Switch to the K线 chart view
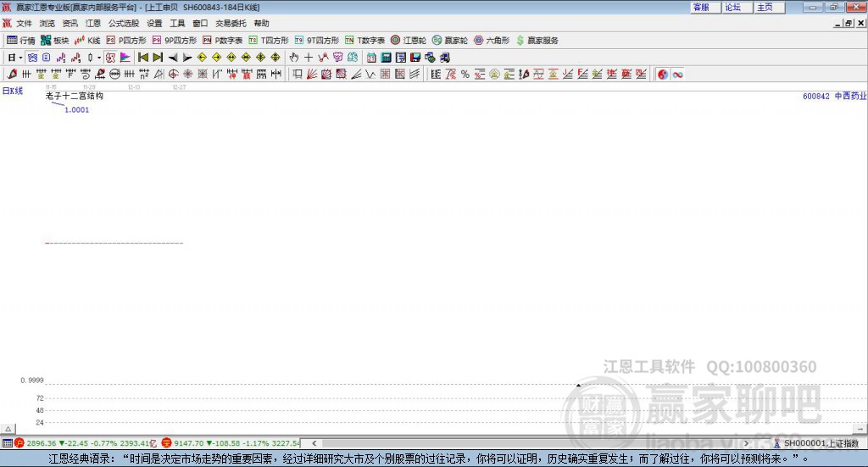Screen dimensions: 868x467 [x=87, y=41]
